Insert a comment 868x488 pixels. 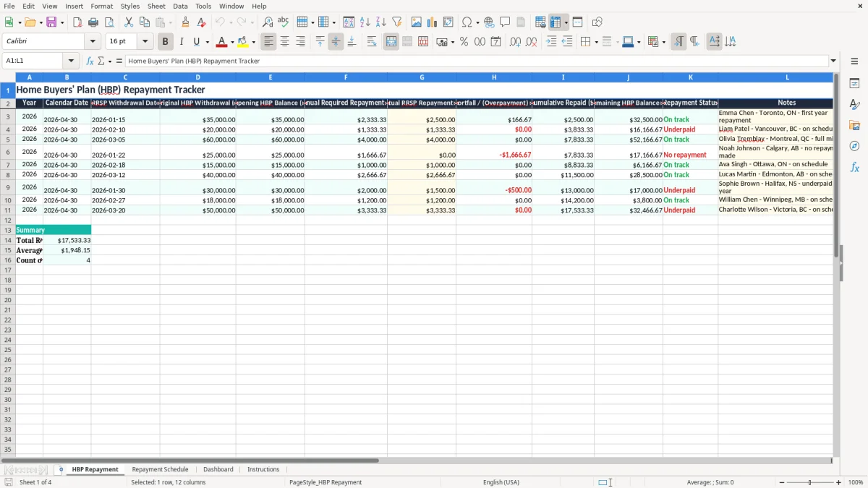[x=505, y=22]
